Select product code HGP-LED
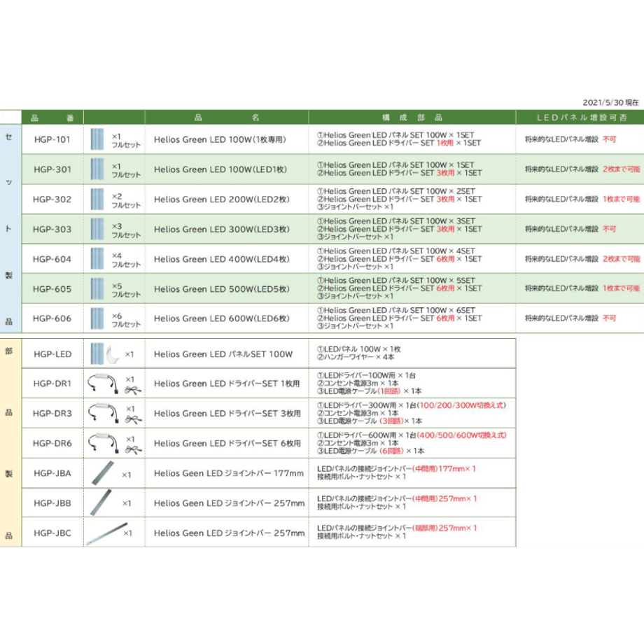The image size is (644, 644). pyautogui.click(x=52, y=354)
